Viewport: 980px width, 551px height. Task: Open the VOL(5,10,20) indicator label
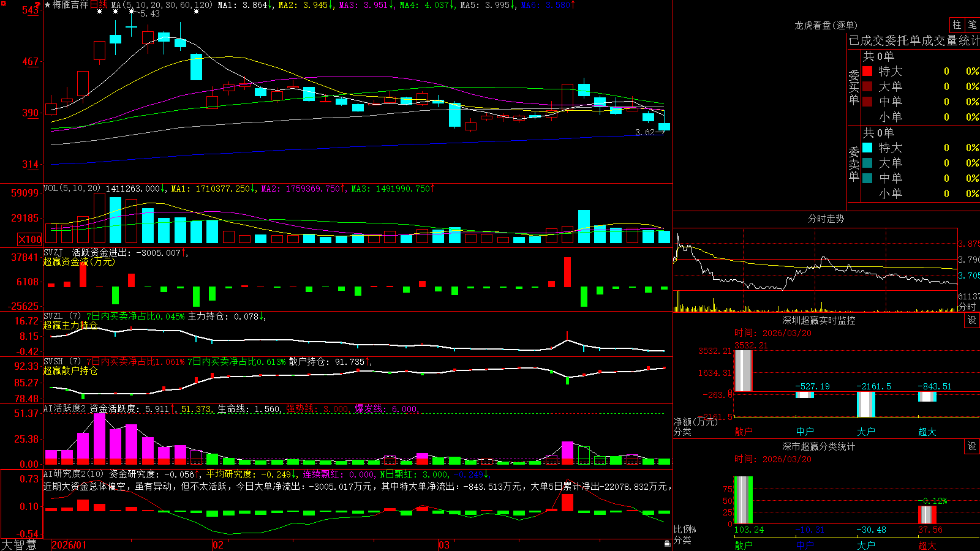(x=72, y=189)
